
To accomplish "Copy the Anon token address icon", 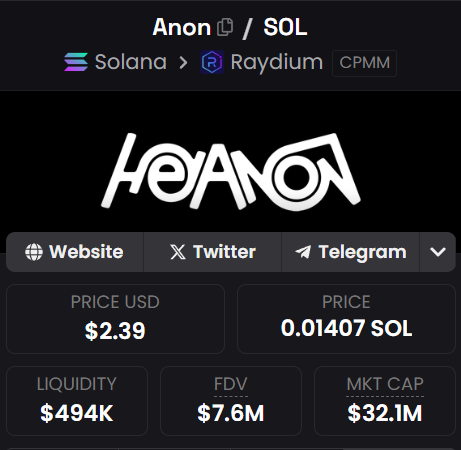I will pos(225,27).
